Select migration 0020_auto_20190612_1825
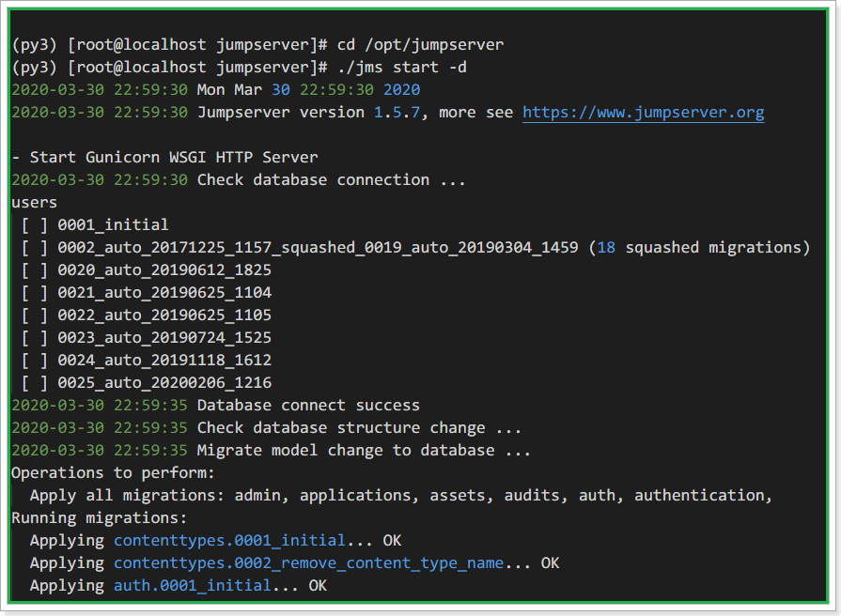Viewport: 841px width, 616px height. 164,269
